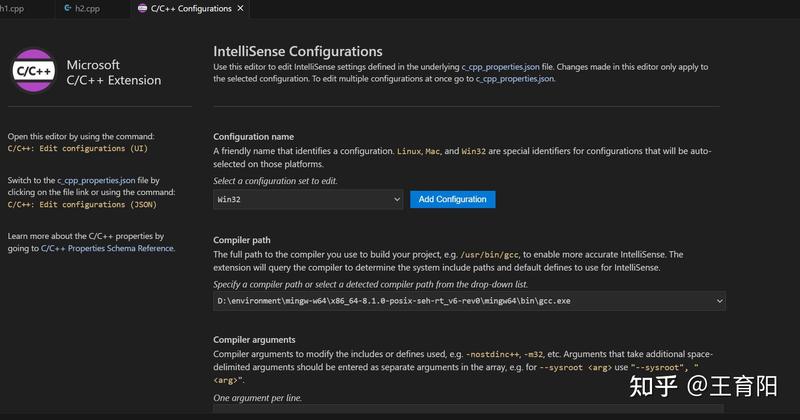
Task: Open the h2.cpp editor tab
Action: point(87,9)
